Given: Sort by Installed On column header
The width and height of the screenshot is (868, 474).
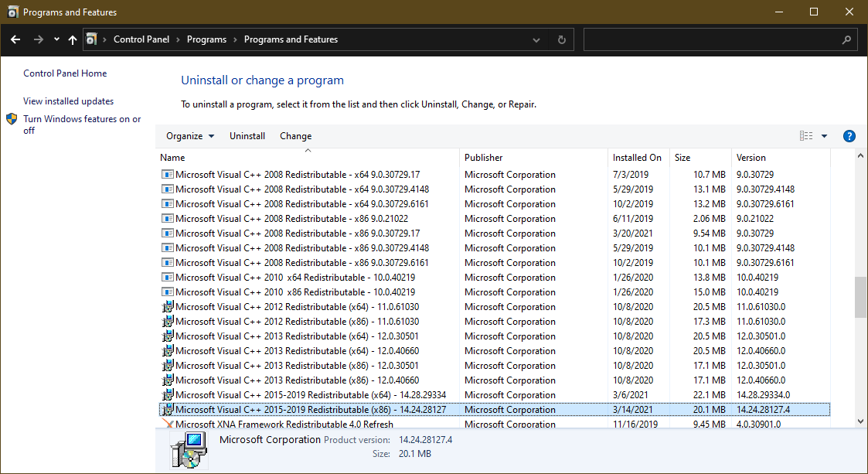Looking at the screenshot, I should click(x=638, y=157).
